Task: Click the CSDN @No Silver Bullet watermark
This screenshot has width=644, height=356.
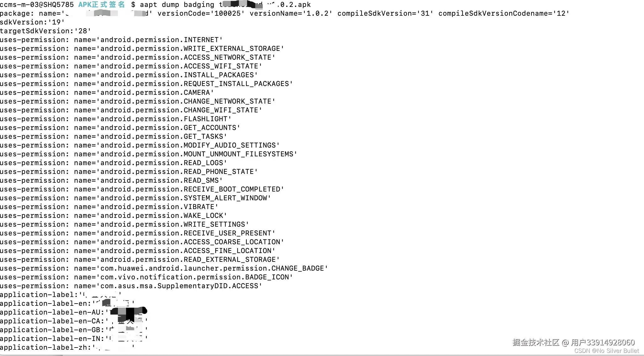Action: [606, 351]
